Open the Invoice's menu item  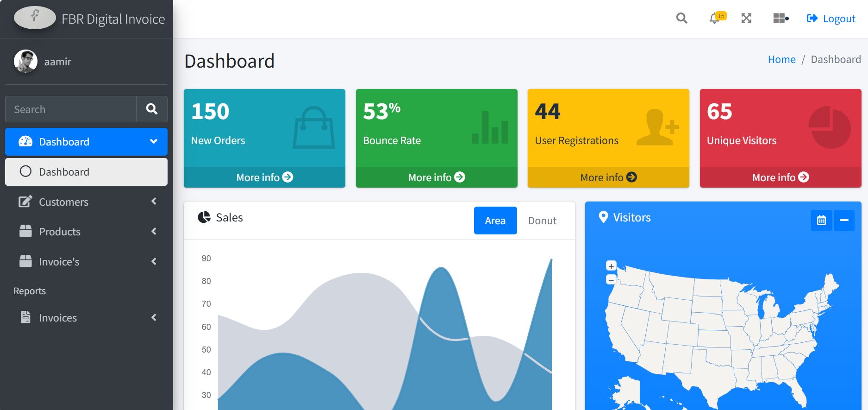click(x=86, y=262)
